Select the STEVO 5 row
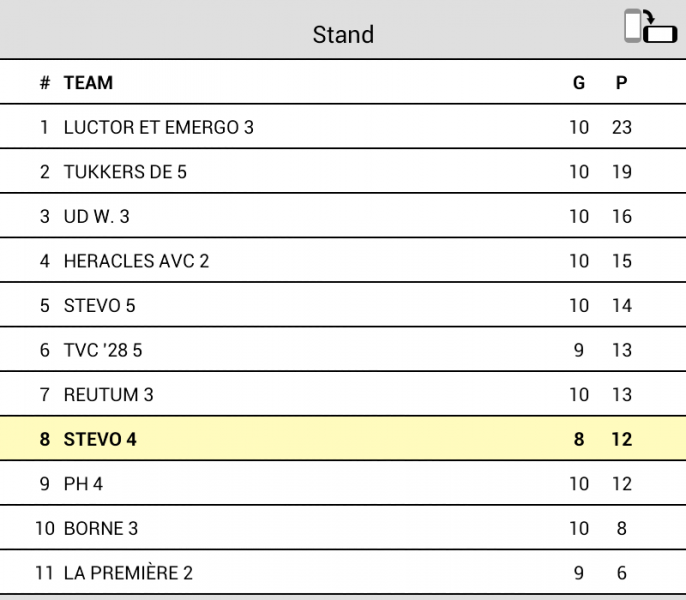The height and width of the screenshot is (600, 686). (x=343, y=305)
